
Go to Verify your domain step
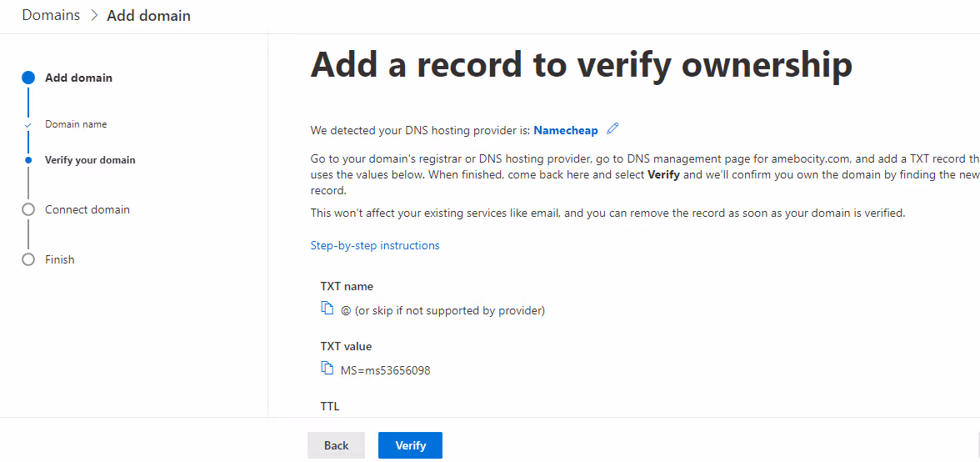[90, 160]
